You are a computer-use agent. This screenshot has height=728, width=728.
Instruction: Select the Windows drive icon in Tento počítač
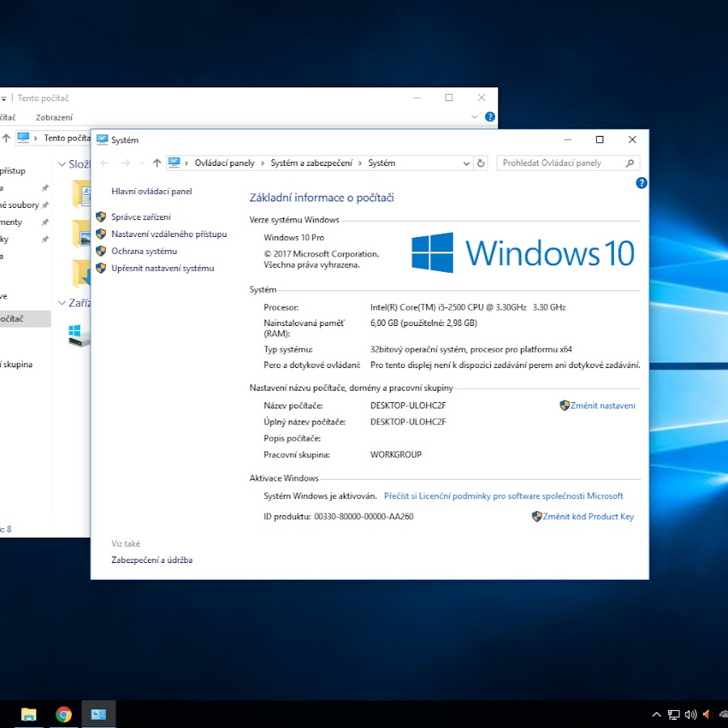[79, 335]
